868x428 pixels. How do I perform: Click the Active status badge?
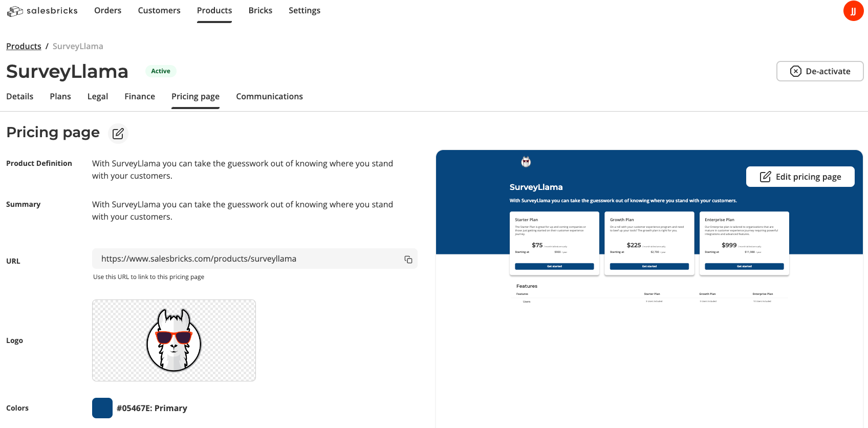[161, 71]
